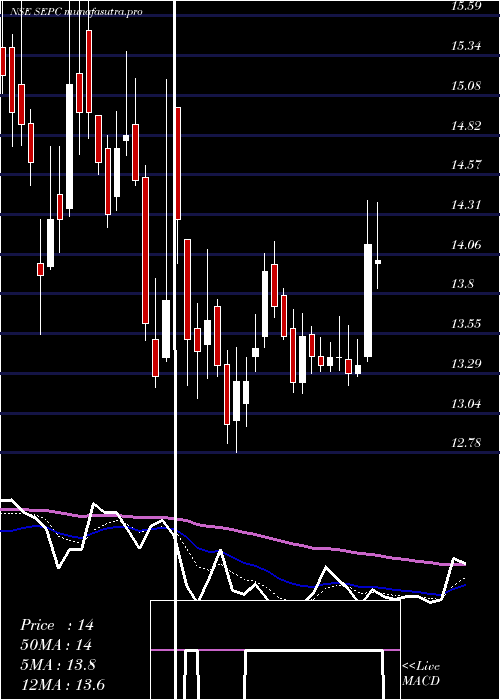The image size is (500, 700).
Task: Click the 12MA : 13.6 readout
Action: tap(62, 685)
